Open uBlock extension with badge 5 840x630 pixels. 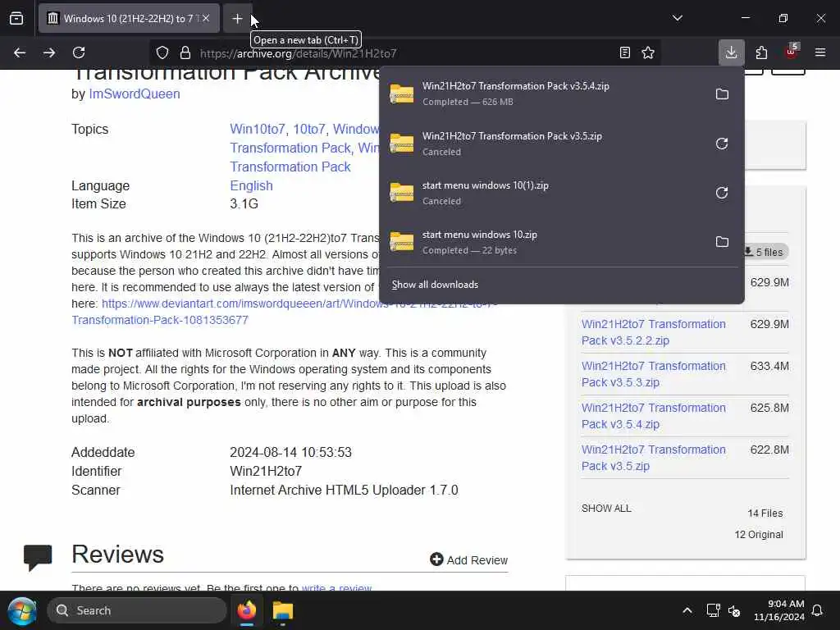click(792, 52)
